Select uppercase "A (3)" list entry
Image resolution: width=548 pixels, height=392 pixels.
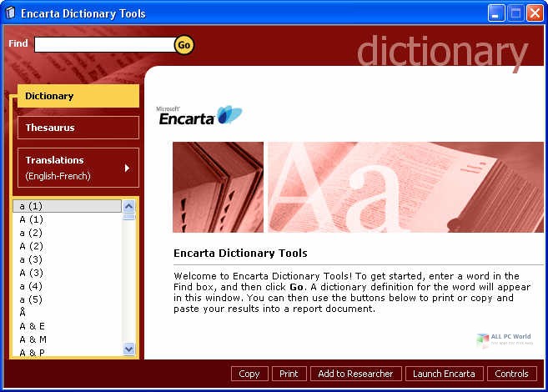(67, 273)
